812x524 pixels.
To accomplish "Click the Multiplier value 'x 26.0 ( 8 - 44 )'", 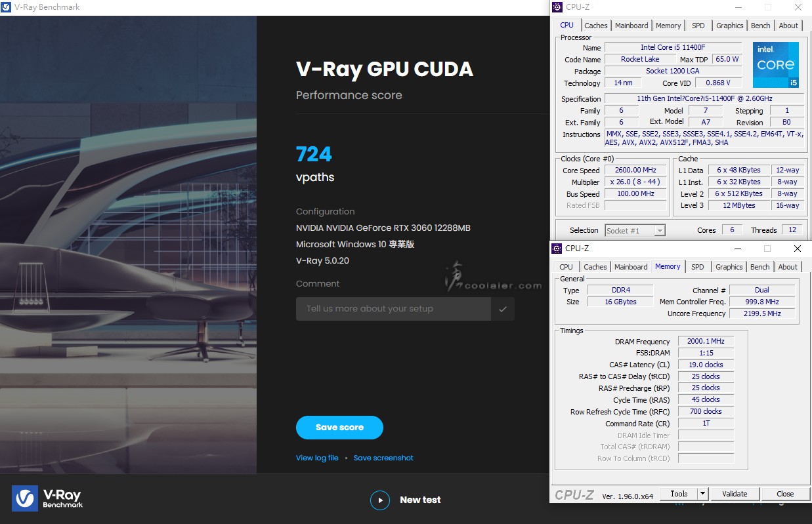I will pyautogui.click(x=635, y=182).
